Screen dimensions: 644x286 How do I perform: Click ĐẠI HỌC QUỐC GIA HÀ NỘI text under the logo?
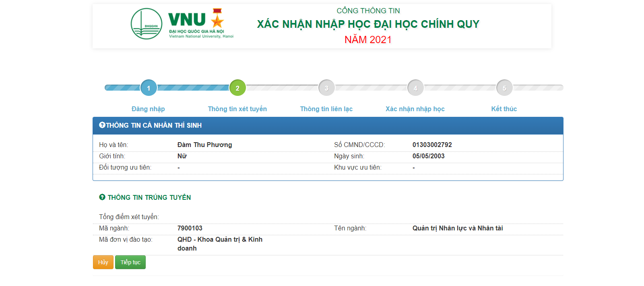pos(196,31)
